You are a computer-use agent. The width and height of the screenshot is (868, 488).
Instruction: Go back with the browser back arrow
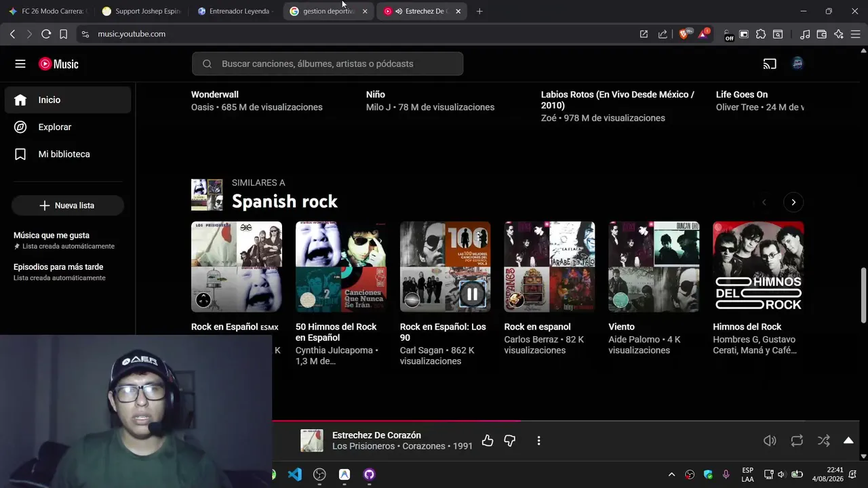(x=12, y=34)
